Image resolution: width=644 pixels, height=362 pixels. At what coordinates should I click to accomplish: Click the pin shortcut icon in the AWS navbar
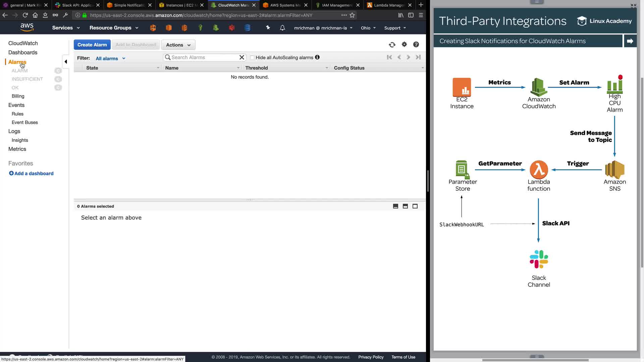pos(268,28)
